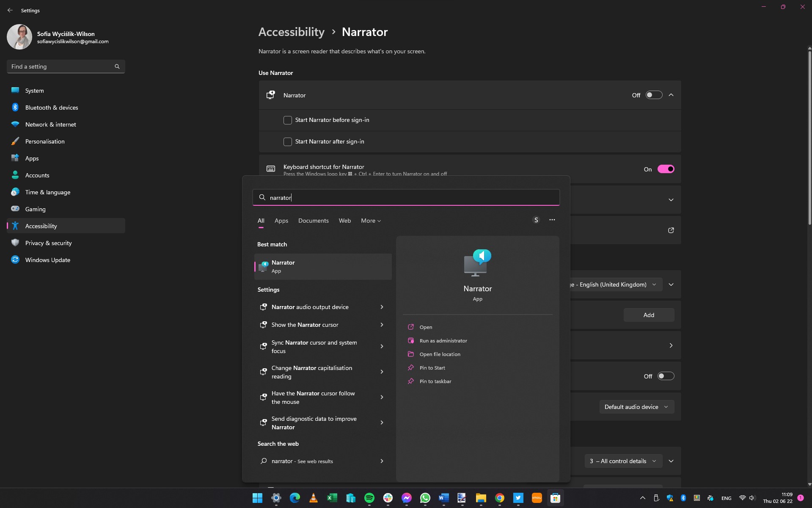Click the Find a setting field
This screenshot has height=508, width=812.
click(x=66, y=66)
